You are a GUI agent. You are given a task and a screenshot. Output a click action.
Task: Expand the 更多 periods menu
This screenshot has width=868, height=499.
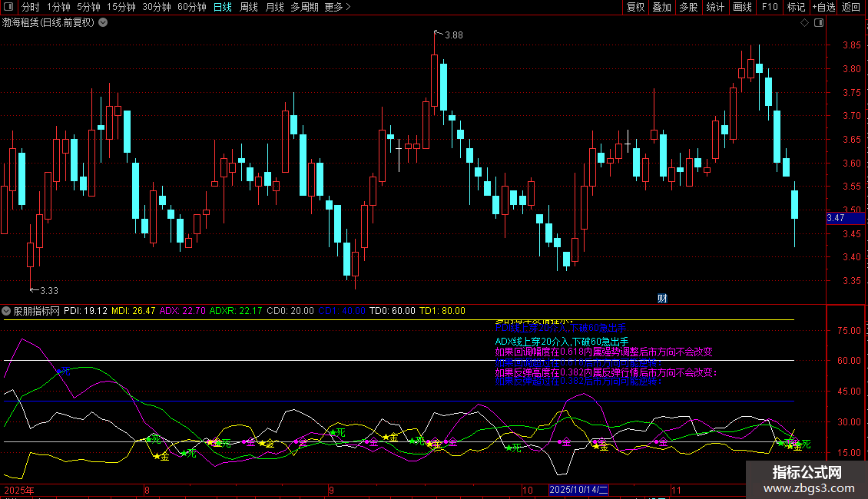tap(337, 8)
